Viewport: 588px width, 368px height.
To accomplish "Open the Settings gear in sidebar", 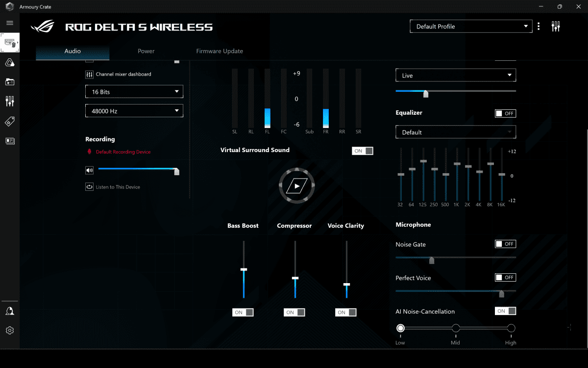I will pyautogui.click(x=10, y=330).
